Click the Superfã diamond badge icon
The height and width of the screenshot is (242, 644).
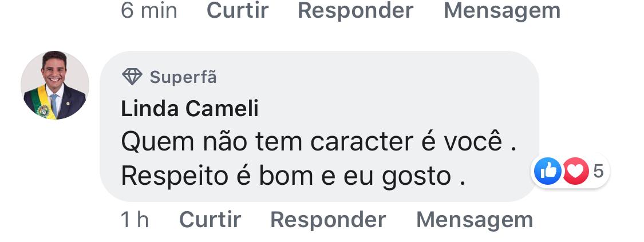pos(132,77)
